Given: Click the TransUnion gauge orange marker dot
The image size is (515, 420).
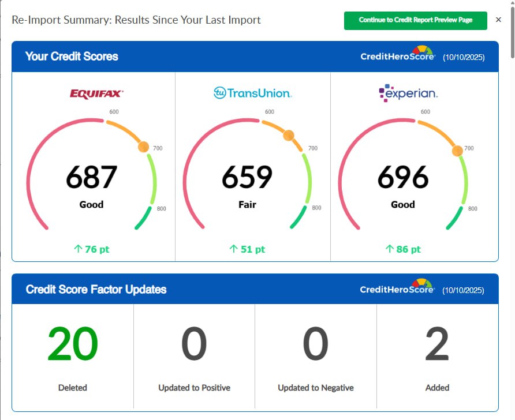Looking at the screenshot, I should 289,135.
